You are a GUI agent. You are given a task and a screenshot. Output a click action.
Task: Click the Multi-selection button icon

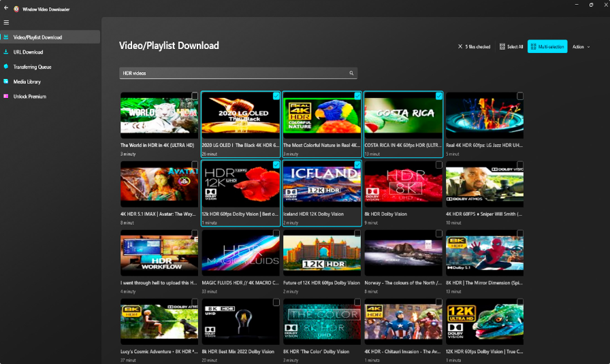533,46
